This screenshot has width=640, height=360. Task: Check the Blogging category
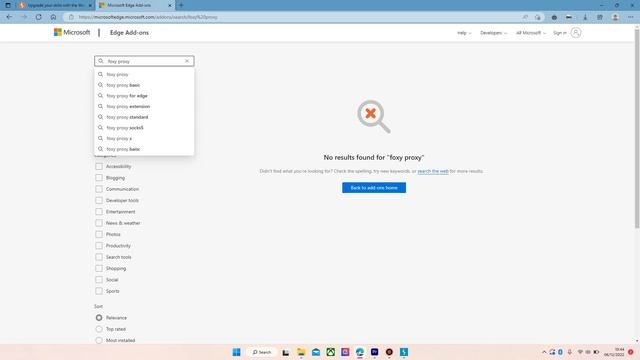99,178
